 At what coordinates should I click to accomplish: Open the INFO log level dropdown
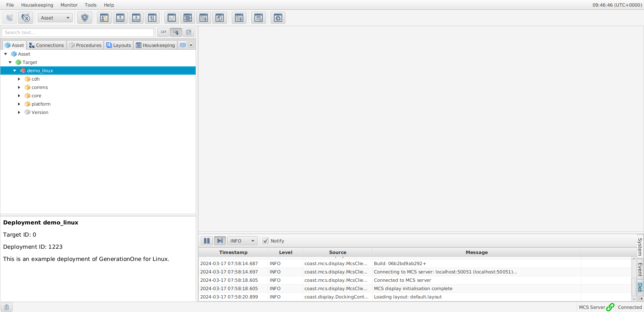click(x=242, y=241)
